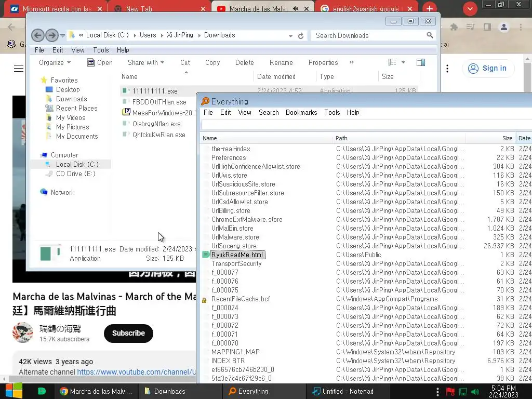This screenshot has width=532, height=399.
Task: Select Downloads under Favorites
Action: 71,99
